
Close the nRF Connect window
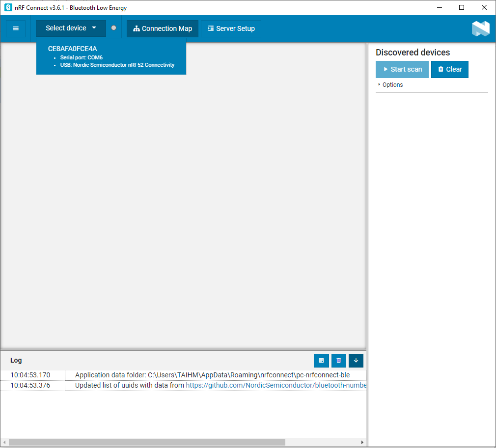[x=484, y=7]
